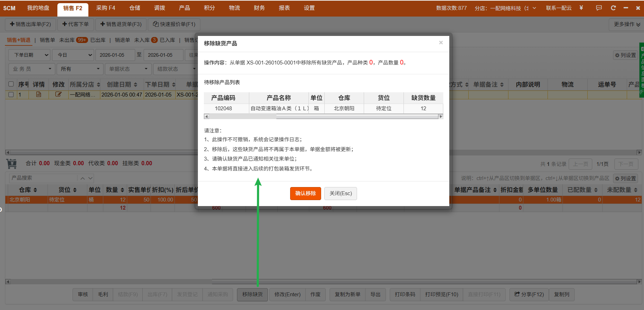Screen dimensions: 644x310
Task: Click the message chat icon in top bar
Action: pyautogui.click(x=599, y=8)
